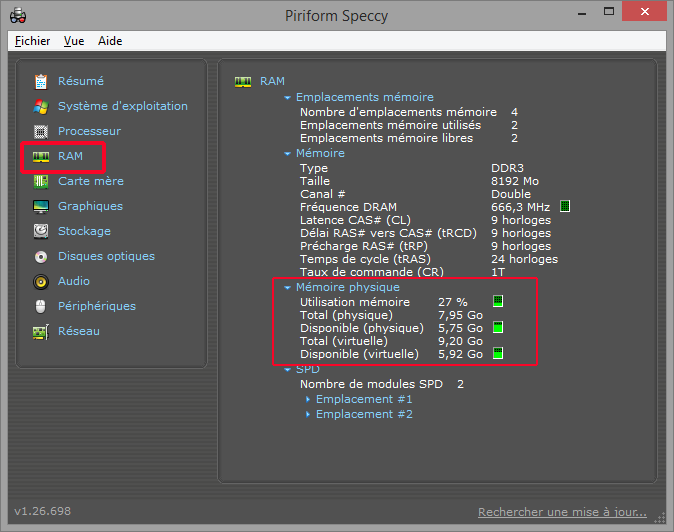Open the Vue menu

[74, 41]
